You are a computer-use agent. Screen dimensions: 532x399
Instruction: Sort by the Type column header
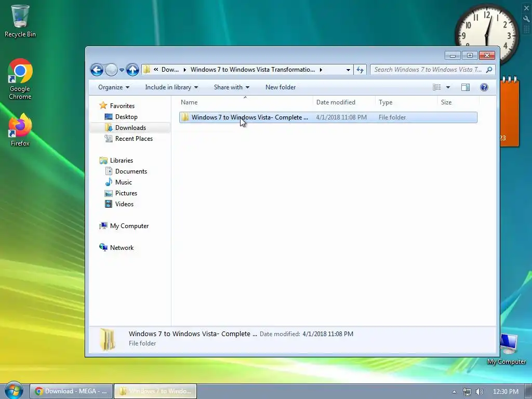click(x=406, y=102)
